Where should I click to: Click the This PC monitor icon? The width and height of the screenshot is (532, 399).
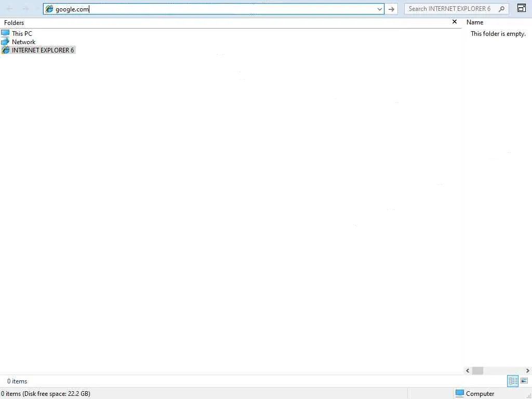point(5,33)
